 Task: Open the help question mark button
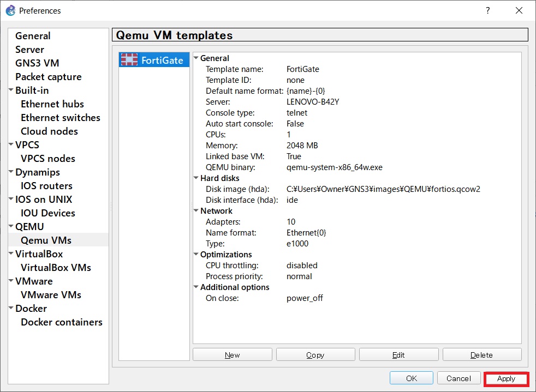pyautogui.click(x=488, y=10)
